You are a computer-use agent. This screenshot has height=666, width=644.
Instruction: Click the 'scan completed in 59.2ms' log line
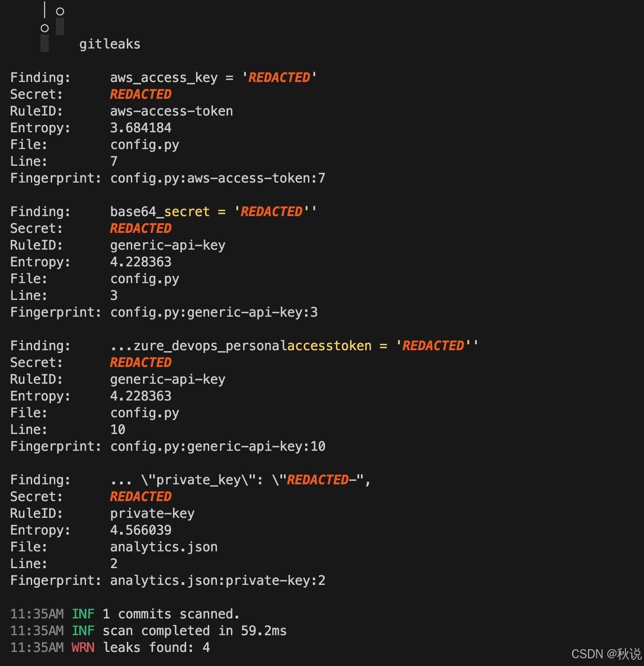[x=149, y=631]
